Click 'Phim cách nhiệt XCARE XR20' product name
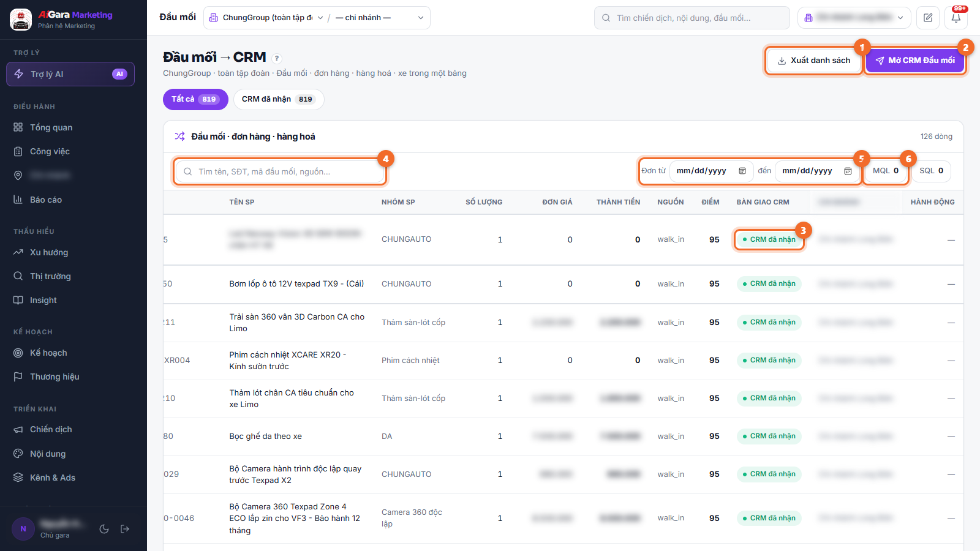 coord(288,361)
